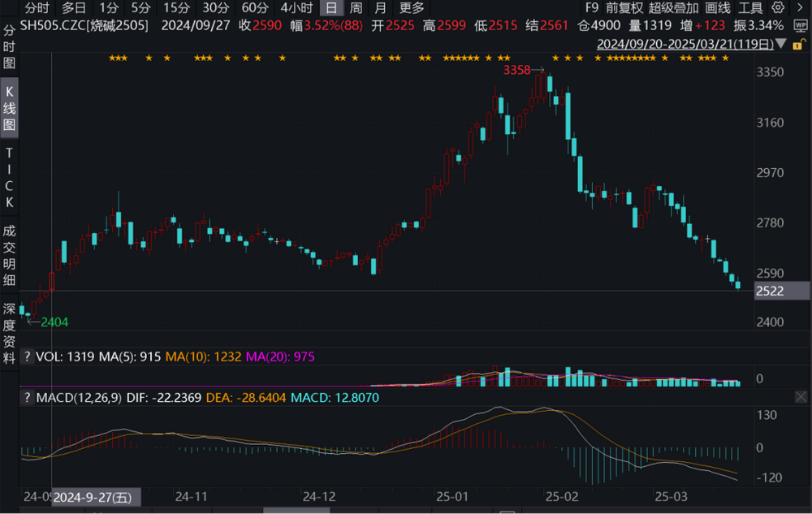Click the VOL indicator help question mark
The image size is (812, 514).
[27, 356]
